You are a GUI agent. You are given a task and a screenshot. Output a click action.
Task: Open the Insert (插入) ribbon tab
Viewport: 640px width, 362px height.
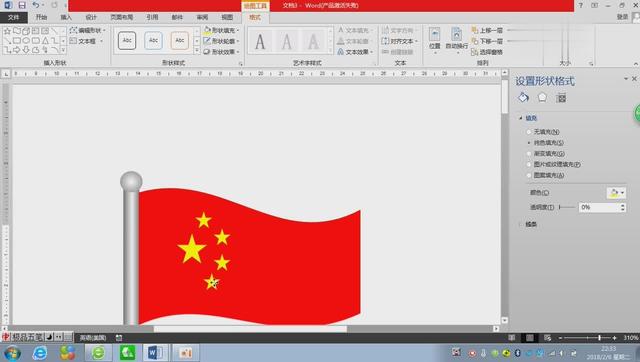click(66, 17)
